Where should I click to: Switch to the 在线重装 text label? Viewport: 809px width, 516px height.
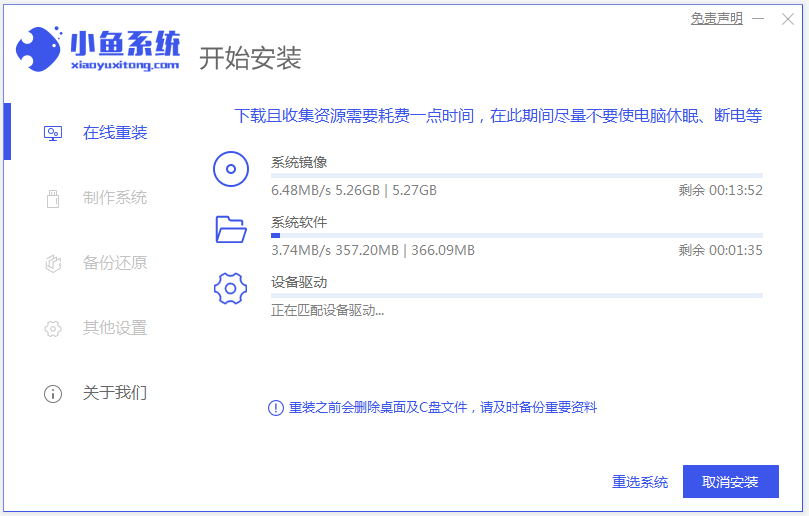(115, 133)
